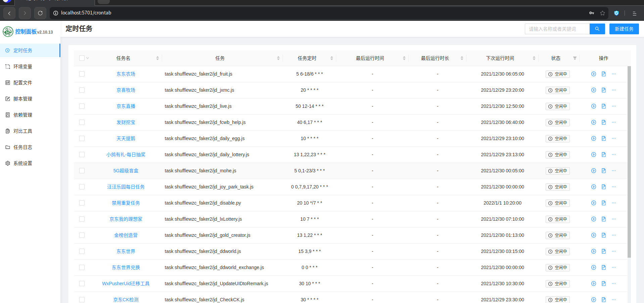
Task: Check the box for 京喜牧场 row
Action: click(82, 90)
